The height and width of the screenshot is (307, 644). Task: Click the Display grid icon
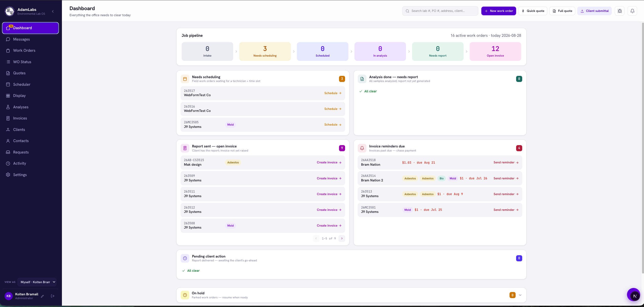(8, 96)
